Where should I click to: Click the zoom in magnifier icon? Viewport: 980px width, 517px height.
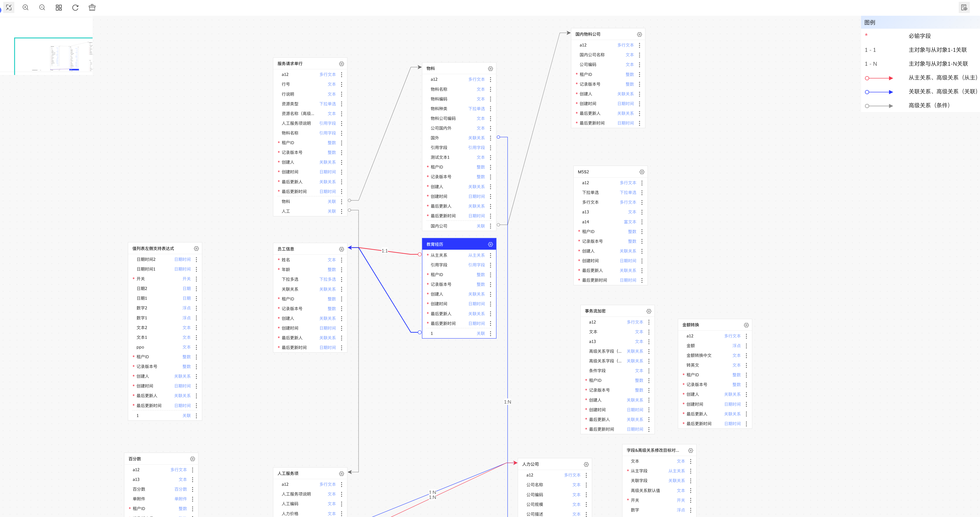click(x=25, y=8)
